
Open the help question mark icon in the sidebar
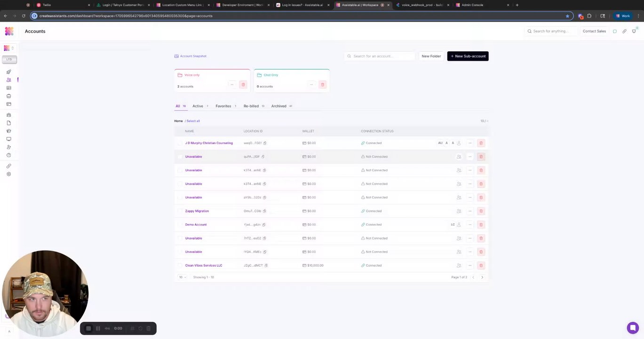coord(8,155)
